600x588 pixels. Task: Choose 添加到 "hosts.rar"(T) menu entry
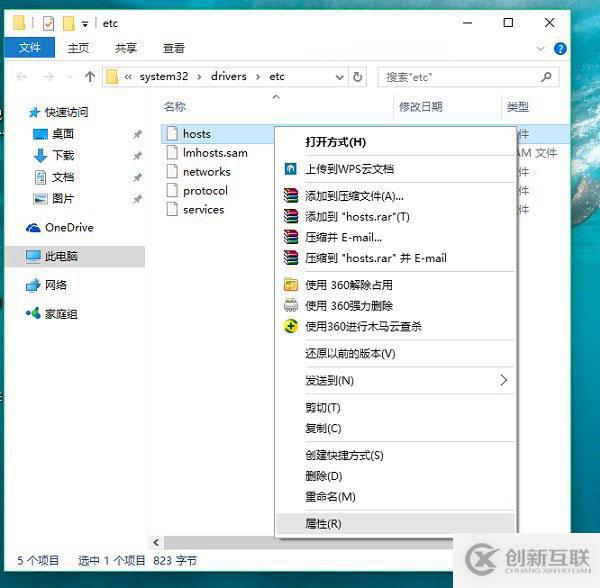click(396, 217)
